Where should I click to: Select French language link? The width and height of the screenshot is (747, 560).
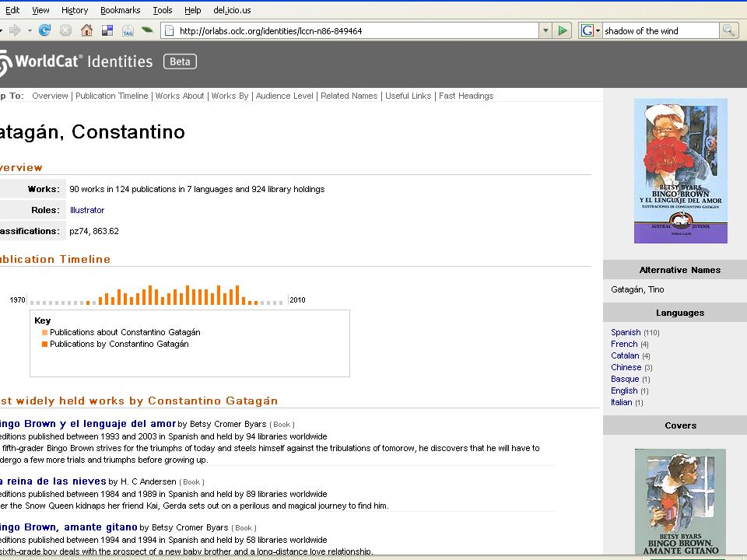(624, 344)
